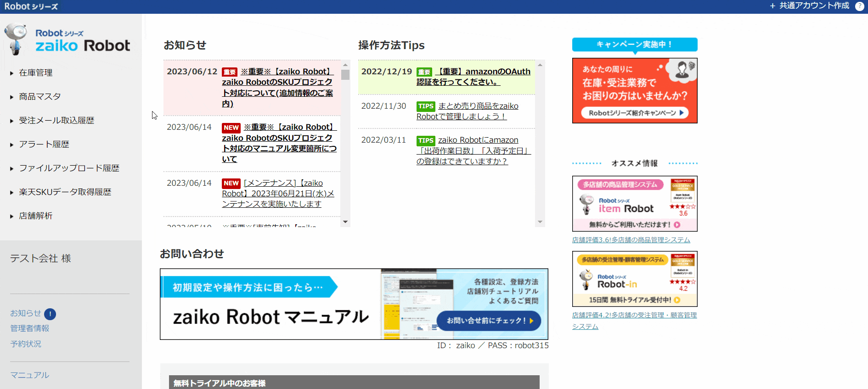
Task: Open the お知らせ sidebar link
Action: coord(26,313)
